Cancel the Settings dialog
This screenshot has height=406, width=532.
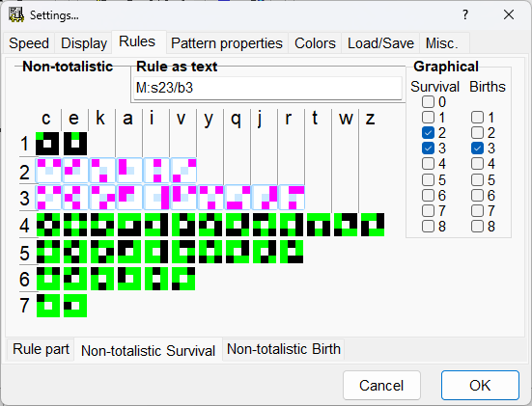coord(381,386)
